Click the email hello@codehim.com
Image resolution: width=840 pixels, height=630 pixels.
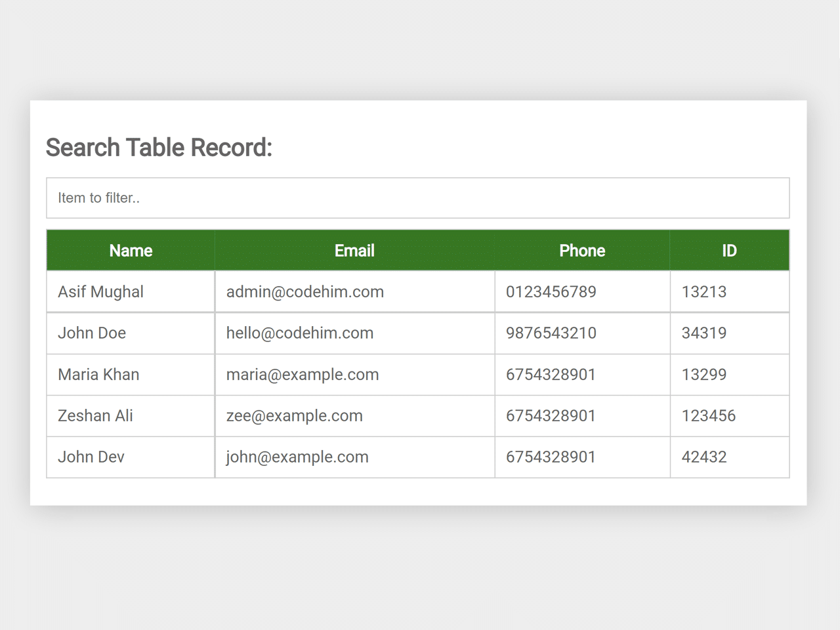(300, 333)
